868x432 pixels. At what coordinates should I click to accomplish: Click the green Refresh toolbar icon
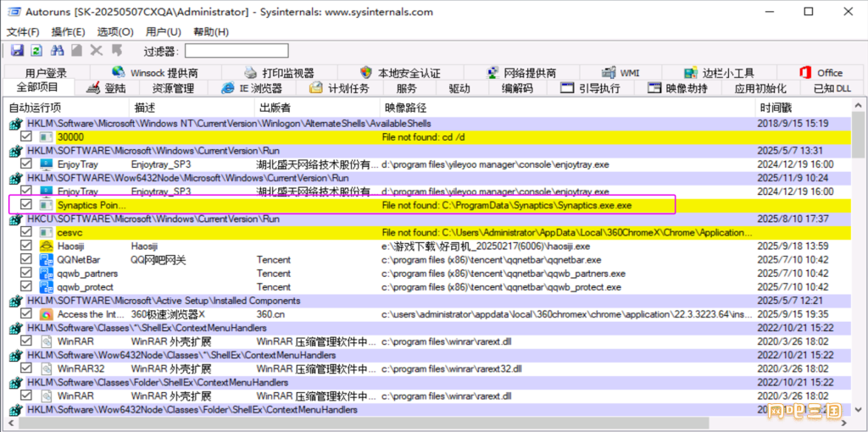click(36, 51)
